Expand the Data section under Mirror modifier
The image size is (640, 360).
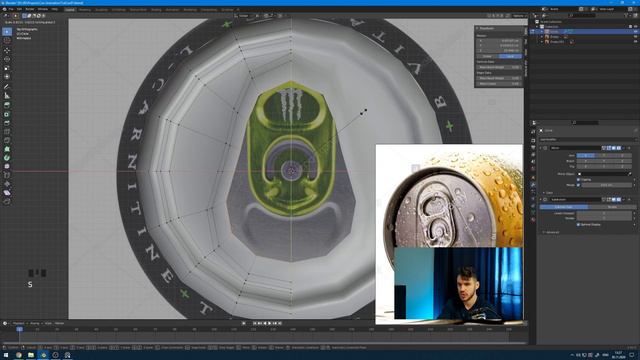tap(548, 193)
